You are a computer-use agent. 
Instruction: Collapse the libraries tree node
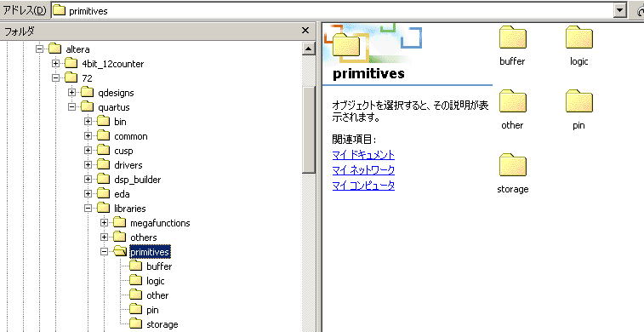[x=88, y=208]
